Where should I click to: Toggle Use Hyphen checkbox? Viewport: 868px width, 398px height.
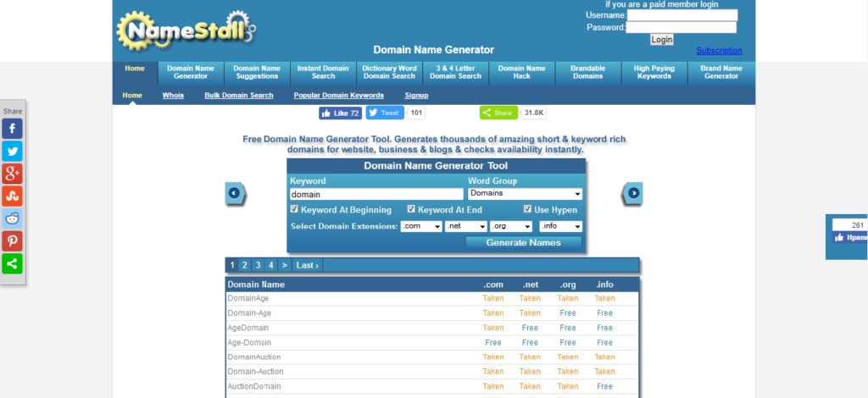[527, 209]
